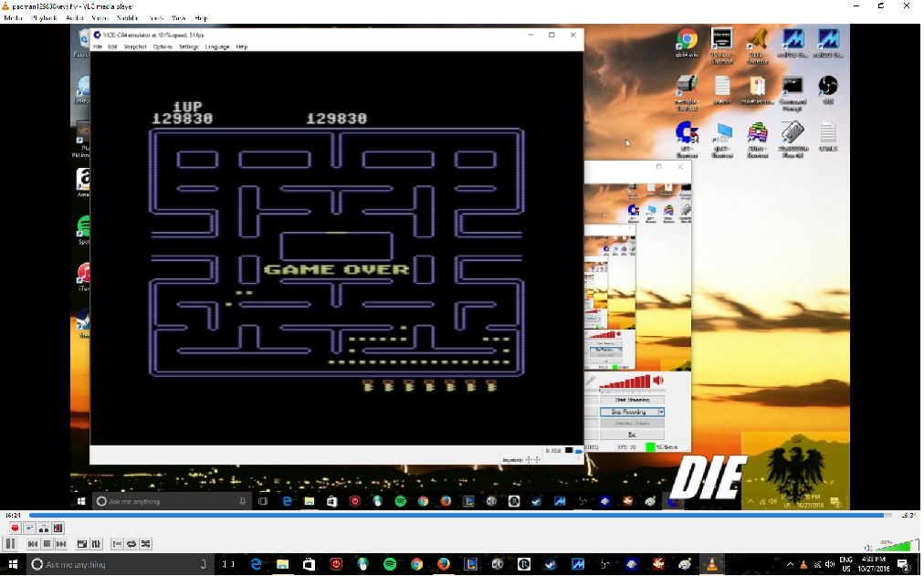Toggle VLC fullscreen video button
Image resolution: width=924 pixels, height=576 pixels.
coord(82,544)
